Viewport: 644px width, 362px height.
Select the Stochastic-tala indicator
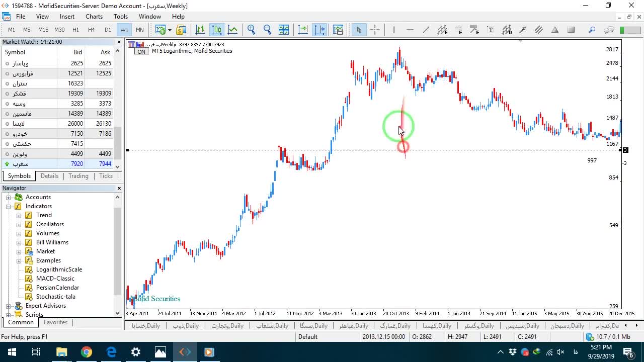point(56,297)
